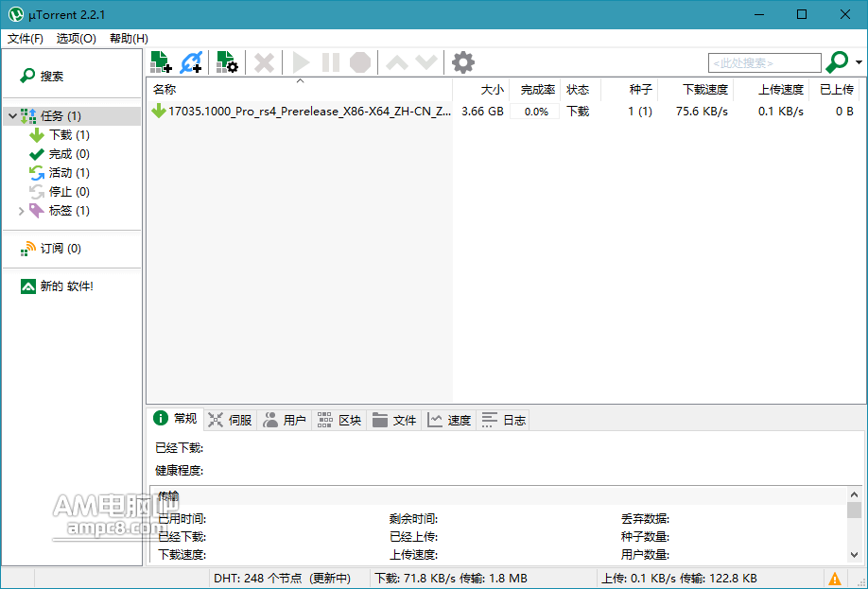Screen dimensions: 868x589
Task: Sort by the 完成率 column header
Action: pos(535,89)
